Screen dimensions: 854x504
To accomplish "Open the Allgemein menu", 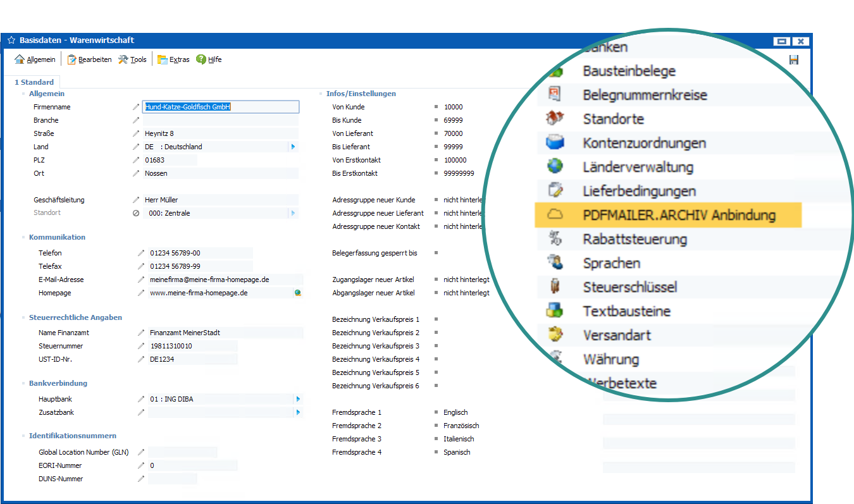I will pos(35,59).
